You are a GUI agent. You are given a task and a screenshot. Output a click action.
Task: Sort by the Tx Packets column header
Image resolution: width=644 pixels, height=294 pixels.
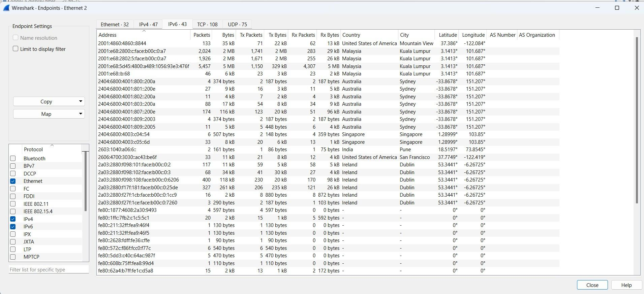(x=251, y=35)
